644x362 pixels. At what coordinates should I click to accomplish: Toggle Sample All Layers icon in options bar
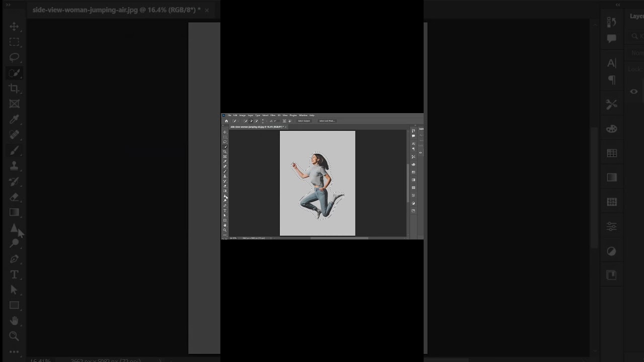[x=284, y=121]
